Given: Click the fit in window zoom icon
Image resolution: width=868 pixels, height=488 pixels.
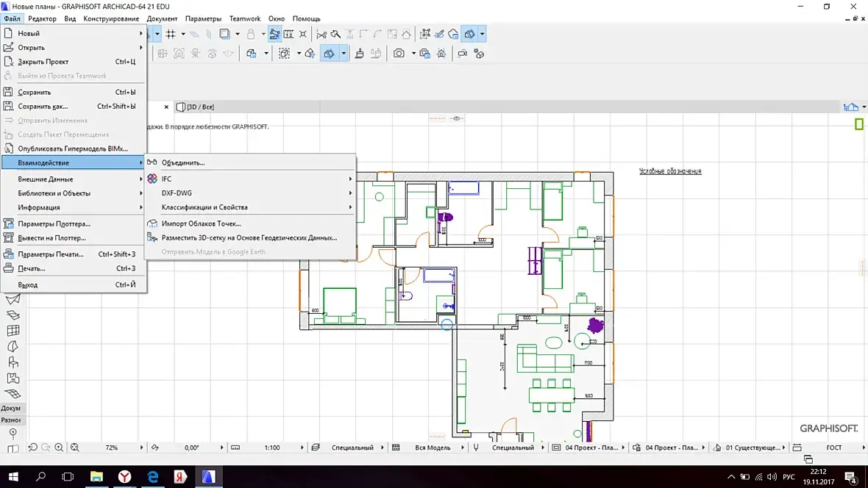Looking at the screenshot, I should pyautogui.click(x=74, y=448).
